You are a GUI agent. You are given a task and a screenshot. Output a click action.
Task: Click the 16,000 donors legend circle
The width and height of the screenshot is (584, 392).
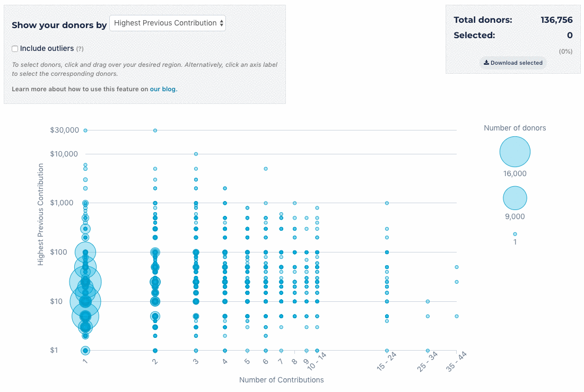[515, 152]
